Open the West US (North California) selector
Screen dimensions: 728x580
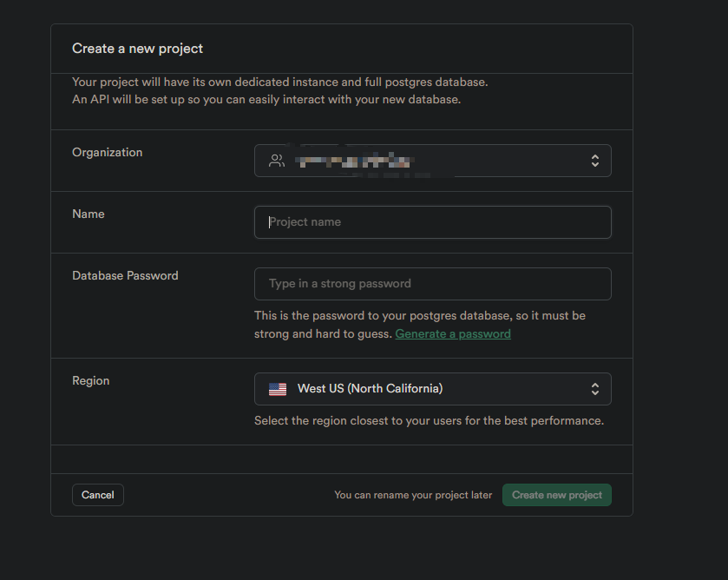click(432, 389)
